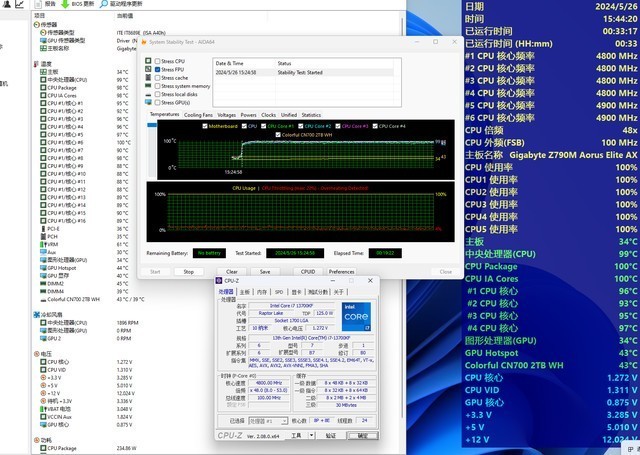640x455 pixels.
Task: Click the Preferences button
Action: [x=341, y=271]
